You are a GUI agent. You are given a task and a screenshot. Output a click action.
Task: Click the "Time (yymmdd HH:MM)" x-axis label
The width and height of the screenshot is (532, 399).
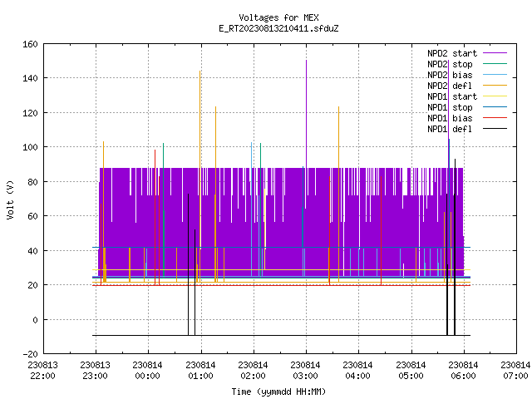pos(278,392)
